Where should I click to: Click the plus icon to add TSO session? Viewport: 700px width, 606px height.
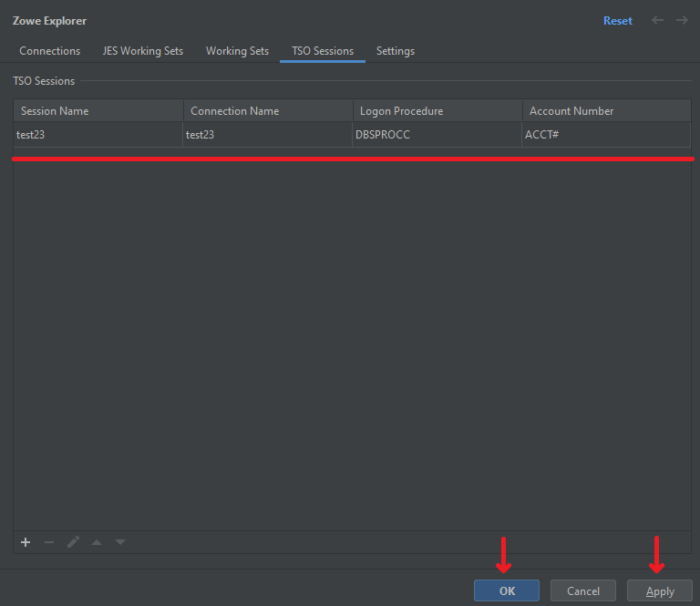[x=26, y=542]
